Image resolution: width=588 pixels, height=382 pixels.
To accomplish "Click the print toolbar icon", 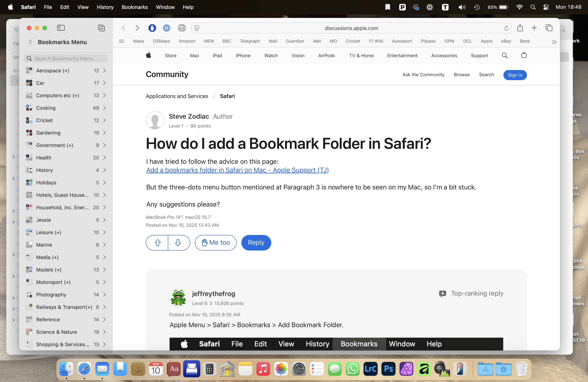I will (182, 28).
